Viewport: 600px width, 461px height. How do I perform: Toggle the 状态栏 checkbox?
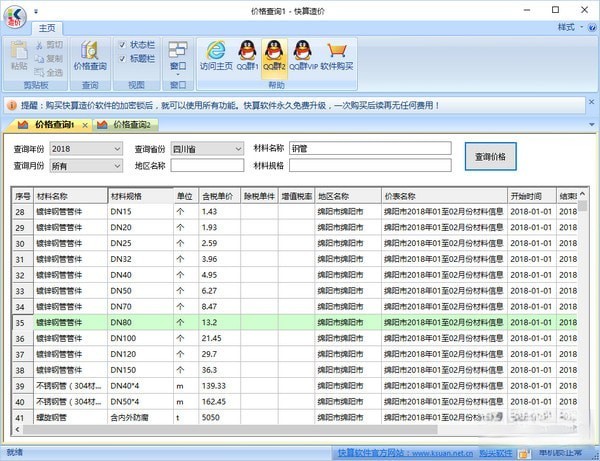click(123, 45)
